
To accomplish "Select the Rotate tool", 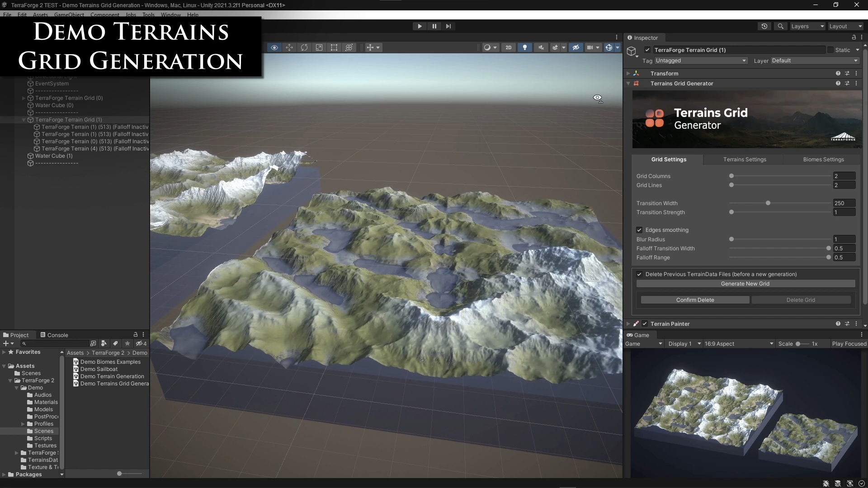I will click(x=304, y=47).
